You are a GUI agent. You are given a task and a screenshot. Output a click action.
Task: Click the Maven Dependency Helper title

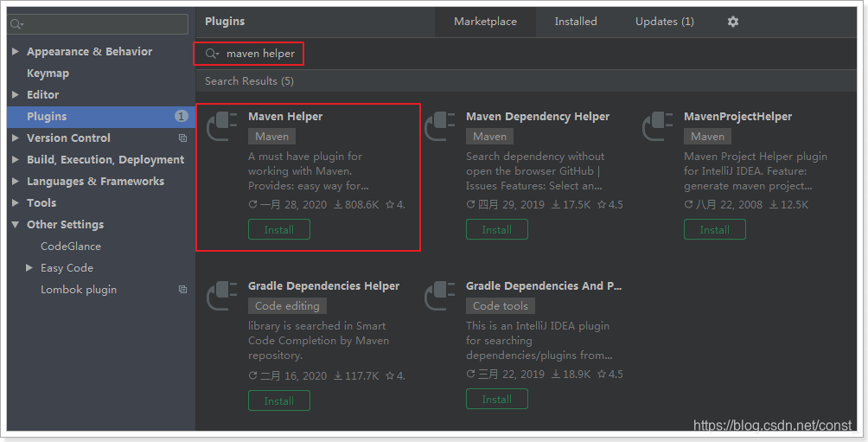[538, 117]
